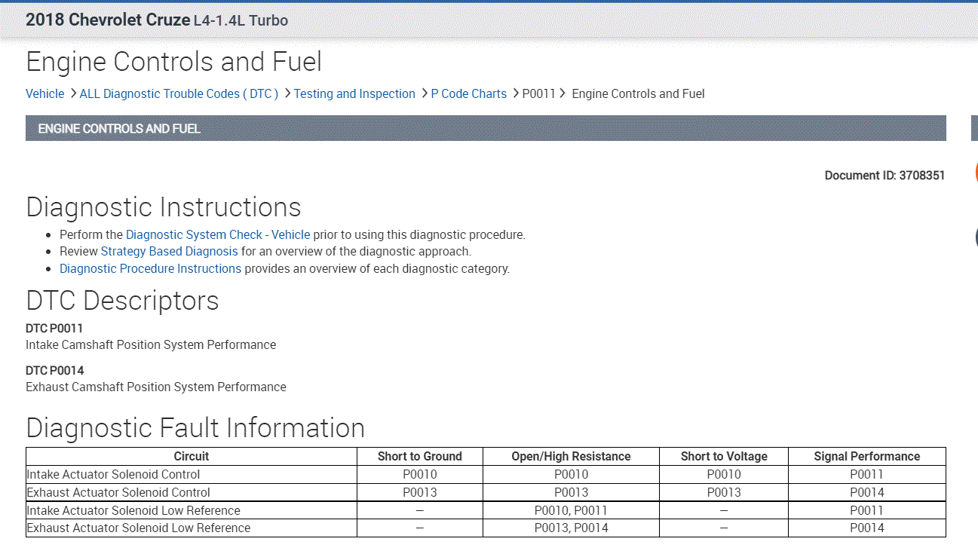The height and width of the screenshot is (560, 978).
Task: Click the Signal Performance column header
Action: coord(866,456)
